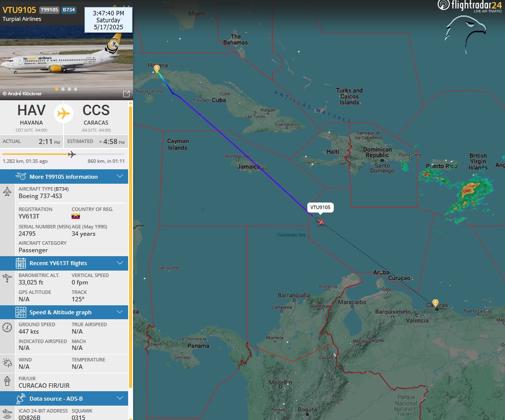The width and height of the screenshot is (505, 420).
Task: Click the Puerto Rico map label
Action: click(441, 166)
